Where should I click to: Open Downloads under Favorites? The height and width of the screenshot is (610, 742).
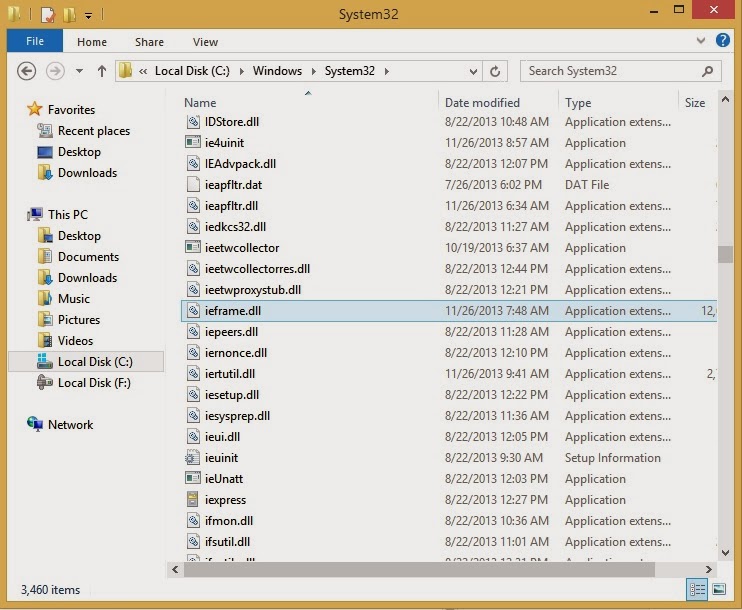coord(87,173)
